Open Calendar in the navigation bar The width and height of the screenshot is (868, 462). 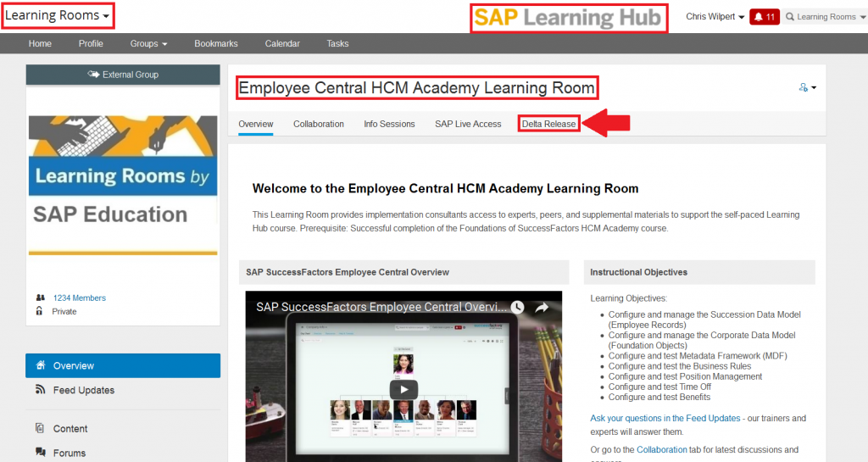tap(282, 44)
